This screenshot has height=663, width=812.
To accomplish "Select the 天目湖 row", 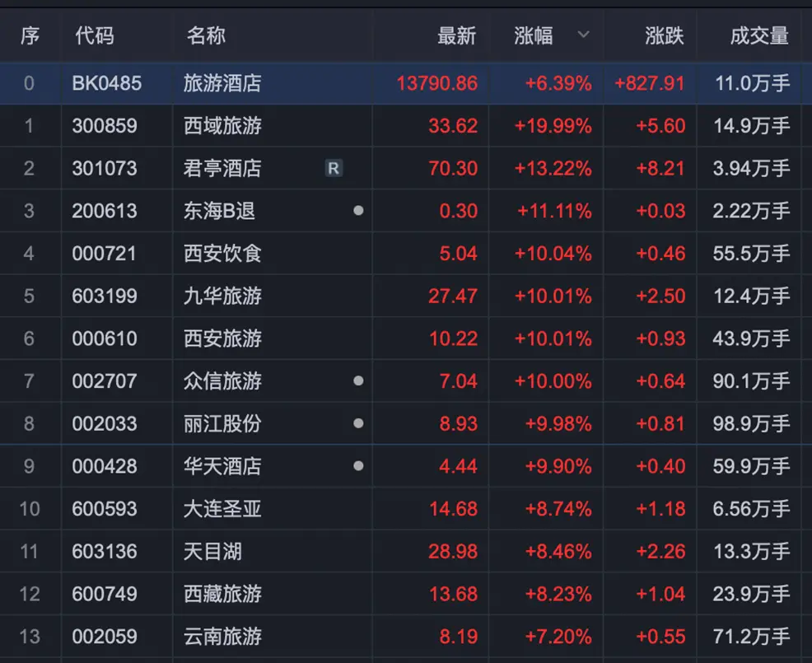I will (406, 551).
